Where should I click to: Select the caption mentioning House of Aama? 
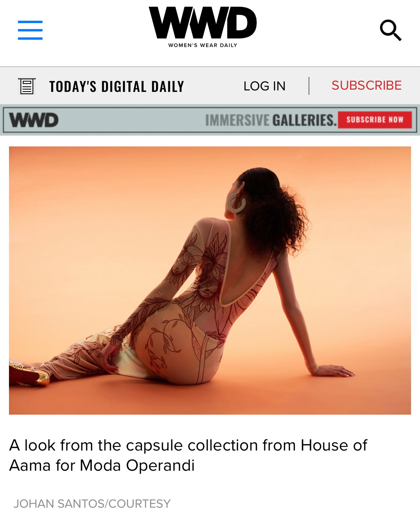[188, 455]
